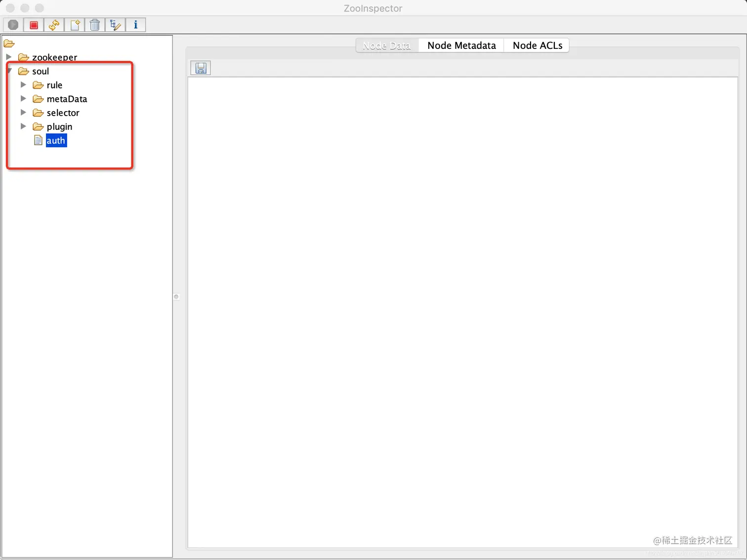Click the About info icon
Screen dimensions: 747x560
pyautogui.click(x=135, y=25)
